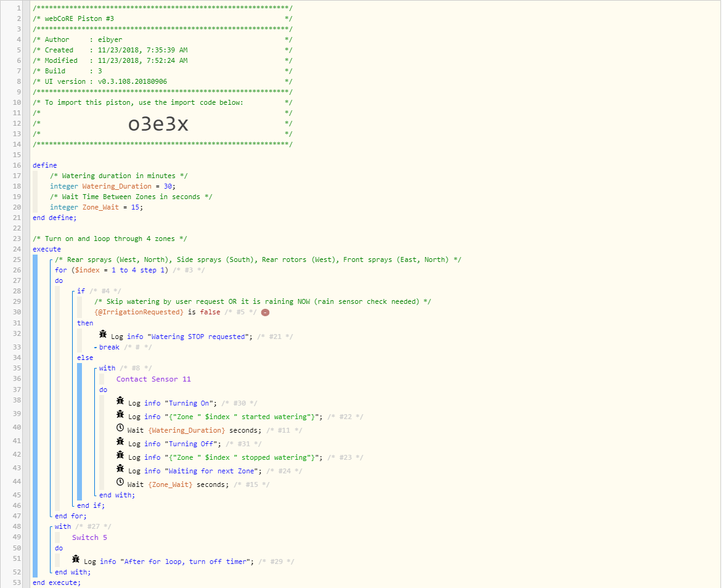This screenshot has height=588, width=726.
Task: Click the {Watering_Duration} expression in Wait
Action: pyautogui.click(x=187, y=430)
